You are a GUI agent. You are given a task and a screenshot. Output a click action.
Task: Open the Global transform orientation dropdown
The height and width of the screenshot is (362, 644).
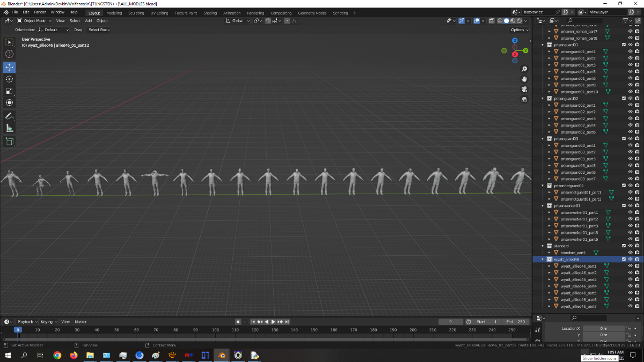click(x=238, y=21)
